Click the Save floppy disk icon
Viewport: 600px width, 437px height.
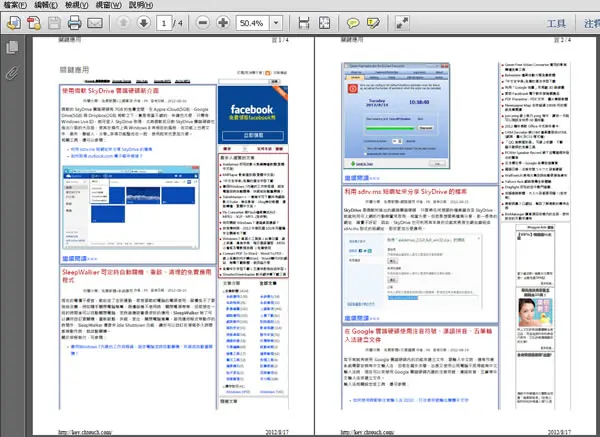[x=54, y=23]
